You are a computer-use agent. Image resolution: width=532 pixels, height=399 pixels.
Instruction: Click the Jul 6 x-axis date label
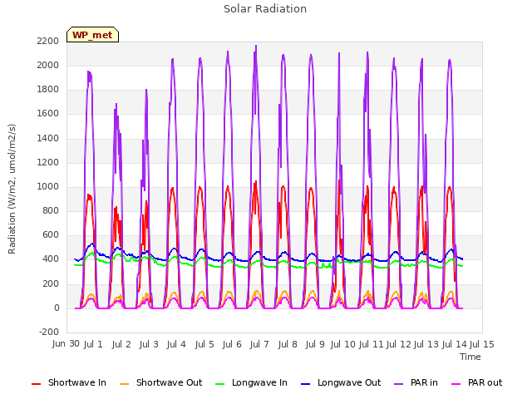pos(232,344)
